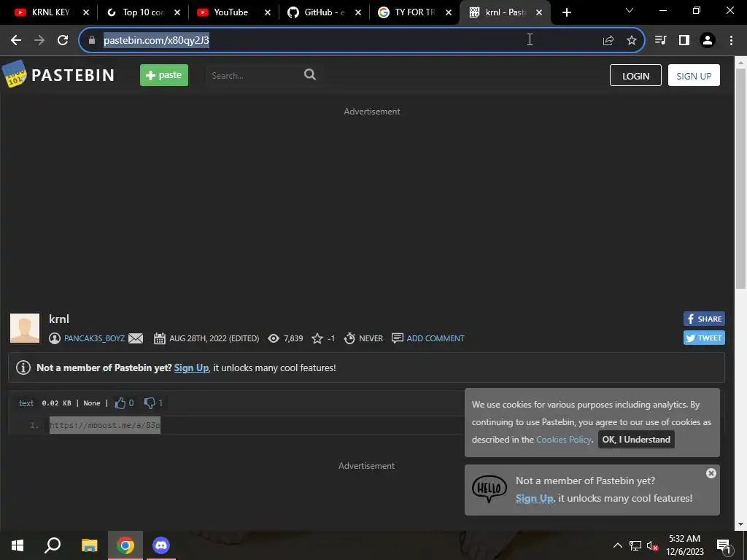This screenshot has height=560, width=747.
Task: Open the Chrome three-dot menu
Action: [x=731, y=40]
